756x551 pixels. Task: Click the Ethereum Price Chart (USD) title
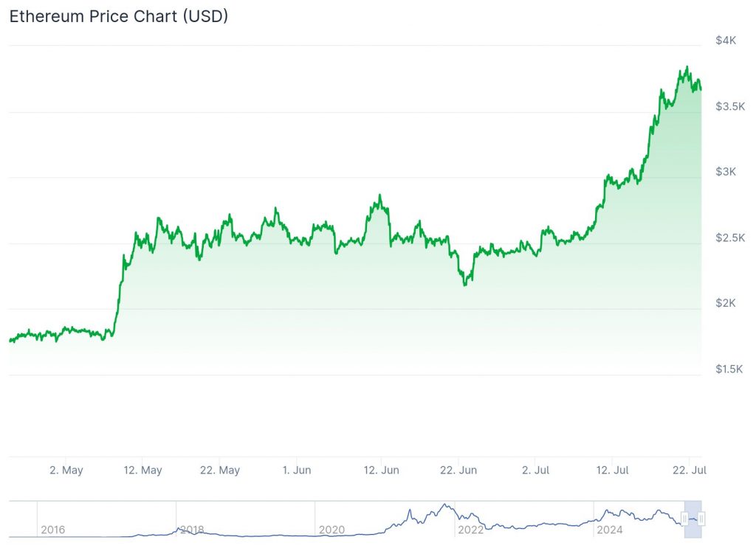[x=119, y=16]
